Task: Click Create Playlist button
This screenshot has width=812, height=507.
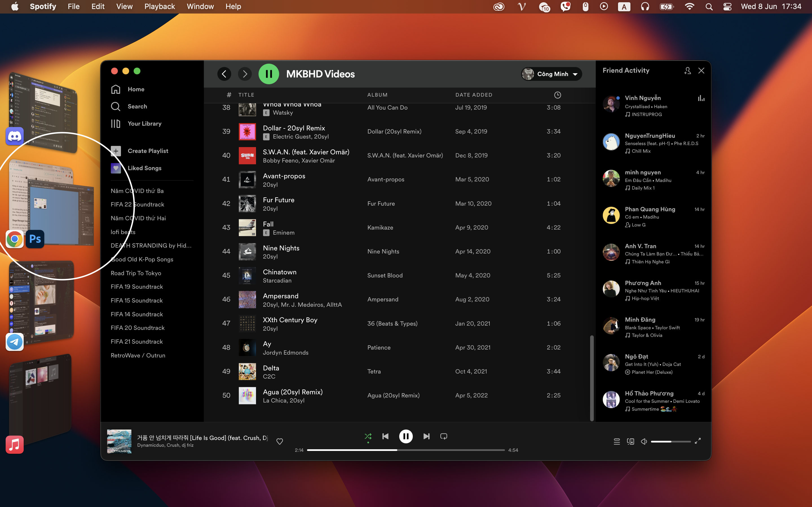Action: 148,151
